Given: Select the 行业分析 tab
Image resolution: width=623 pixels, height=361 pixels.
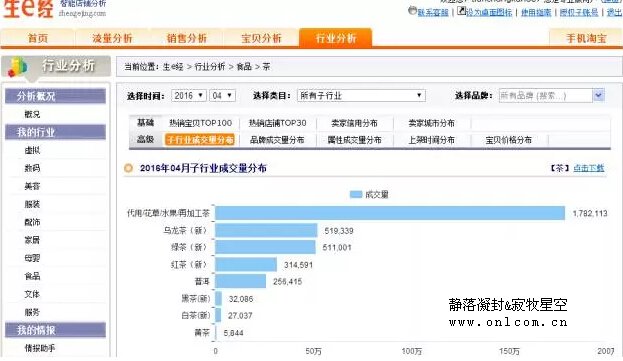Looking at the screenshot, I should [x=336, y=38].
